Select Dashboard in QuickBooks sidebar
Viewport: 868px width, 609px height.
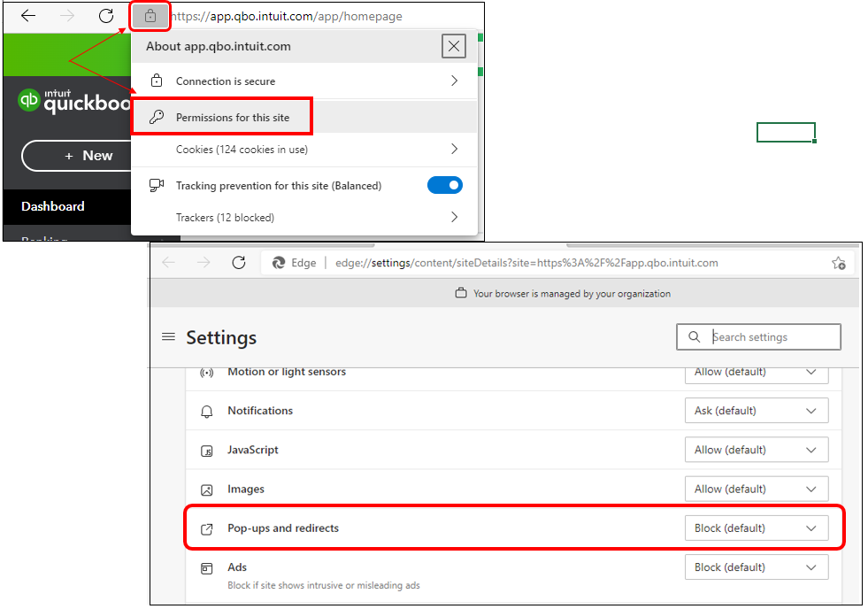click(67, 206)
